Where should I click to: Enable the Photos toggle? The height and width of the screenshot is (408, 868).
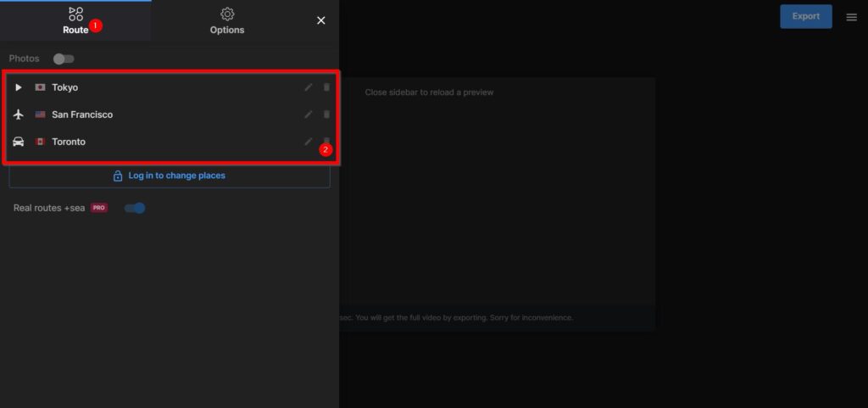tap(64, 59)
